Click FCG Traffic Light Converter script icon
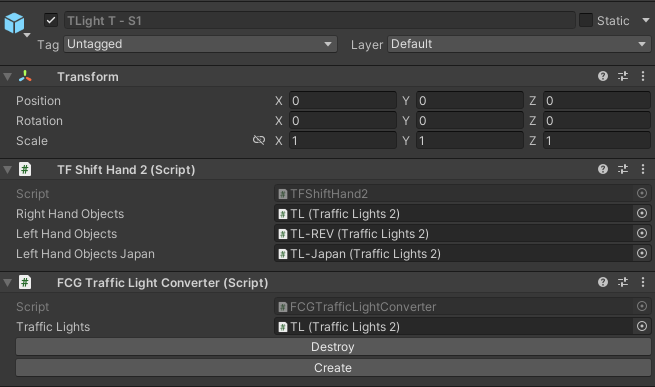The width and height of the screenshot is (655, 387). coord(25,283)
